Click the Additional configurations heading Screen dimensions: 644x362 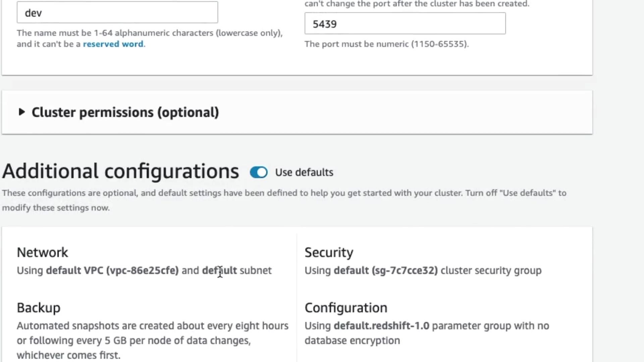coord(120,171)
